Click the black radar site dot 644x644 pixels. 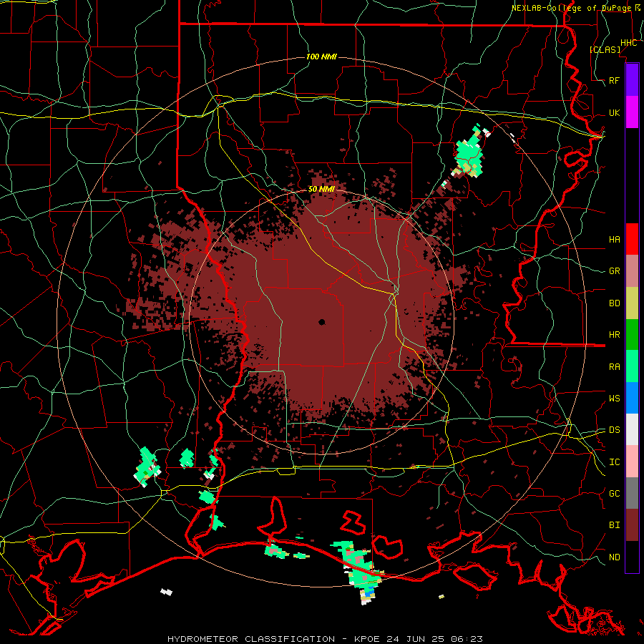[x=321, y=322]
